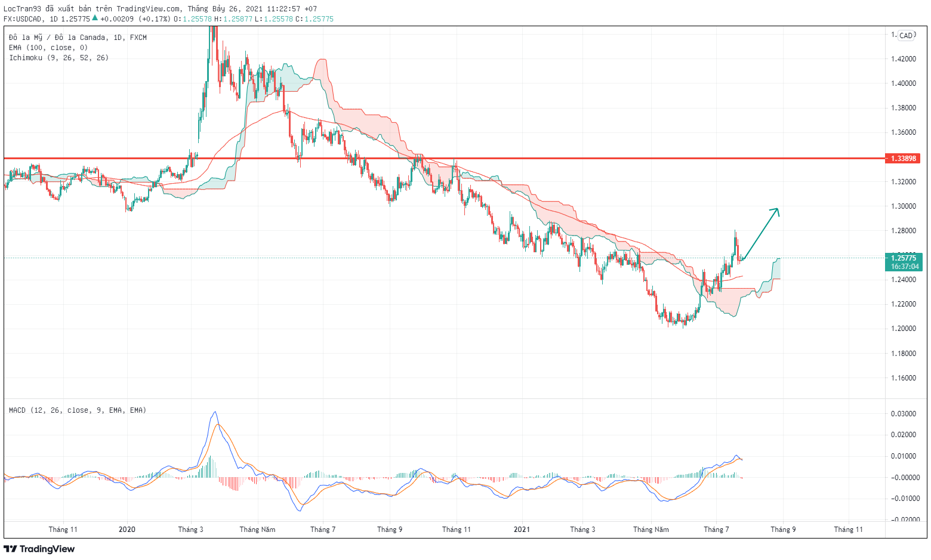
Task: Click the rightmost Tháng 11 time axis label
Action: (848, 530)
